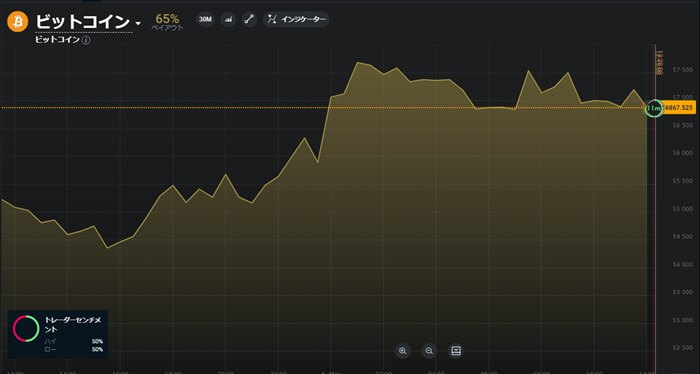This screenshot has height=374, width=700.
Task: Open the chart type selector icon
Action: [x=228, y=19]
